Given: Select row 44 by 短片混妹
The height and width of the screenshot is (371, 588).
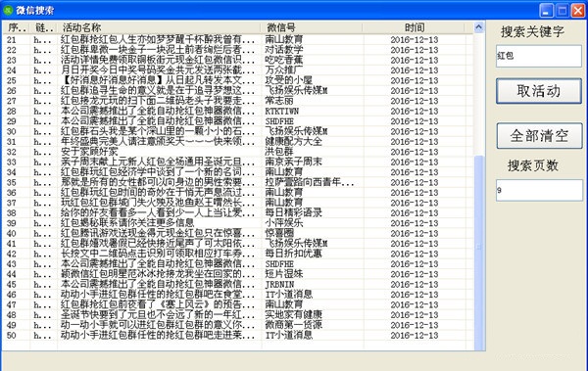Looking at the screenshot, I should [x=238, y=274].
